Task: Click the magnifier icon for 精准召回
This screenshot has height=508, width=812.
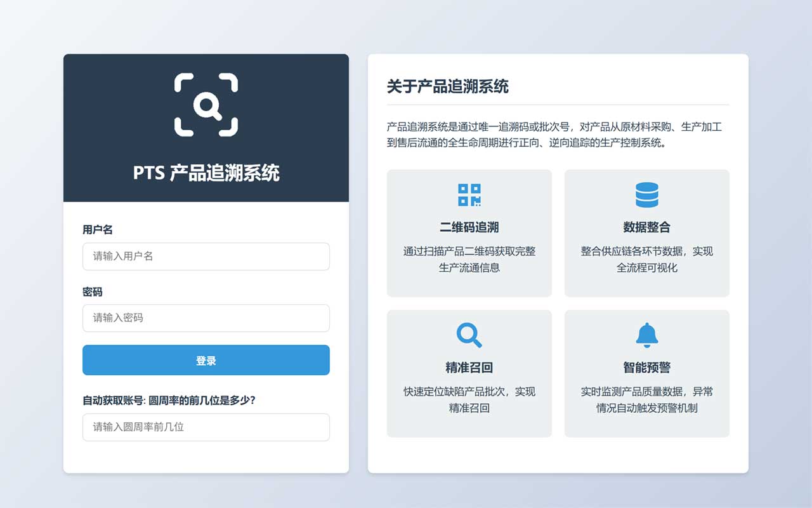Action: tap(469, 335)
